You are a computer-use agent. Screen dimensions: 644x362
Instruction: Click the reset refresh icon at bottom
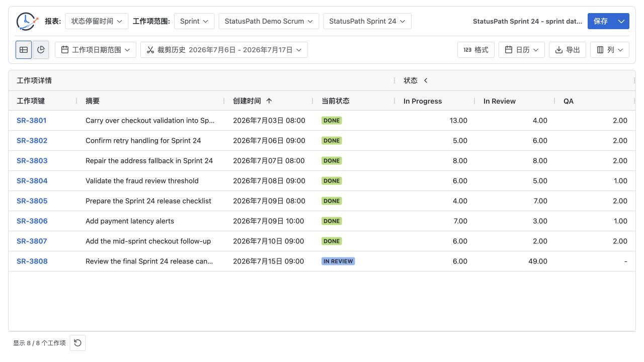(77, 343)
